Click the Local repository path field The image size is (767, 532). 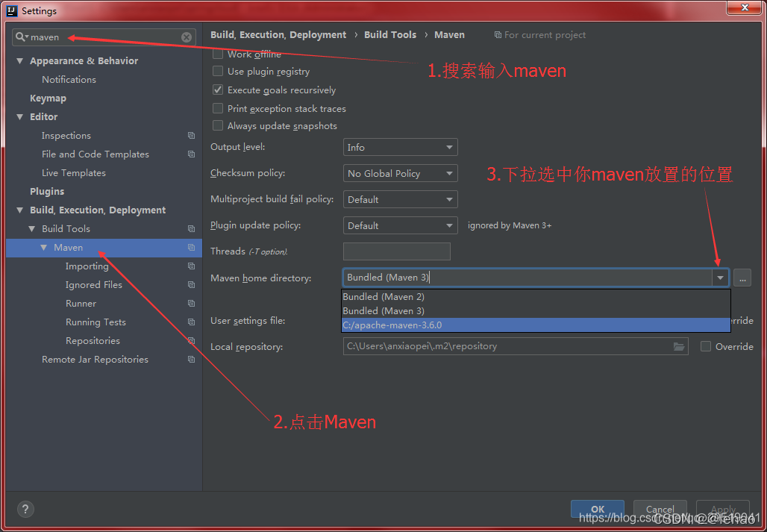tap(516, 346)
